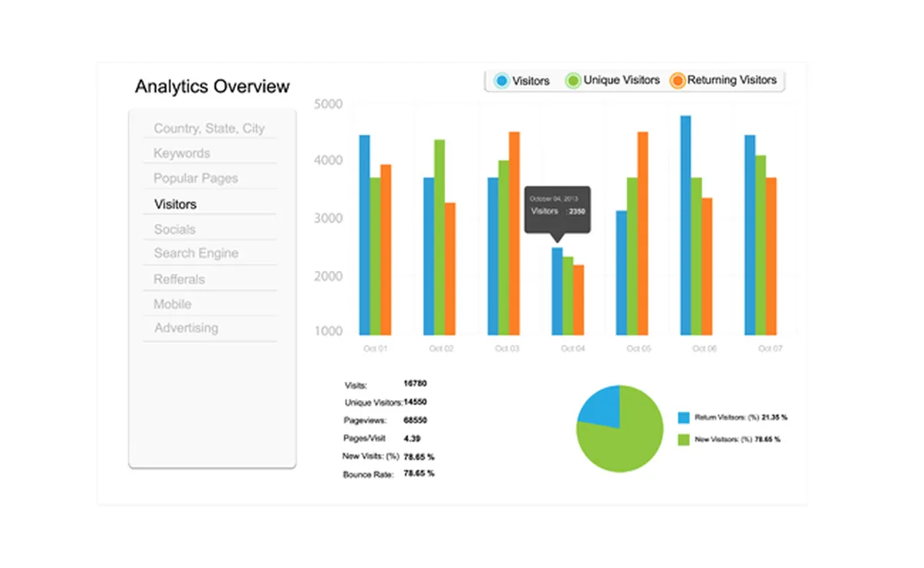Click the green New Visitors legend swatch
This screenshot has height=568, width=924.
[684, 439]
